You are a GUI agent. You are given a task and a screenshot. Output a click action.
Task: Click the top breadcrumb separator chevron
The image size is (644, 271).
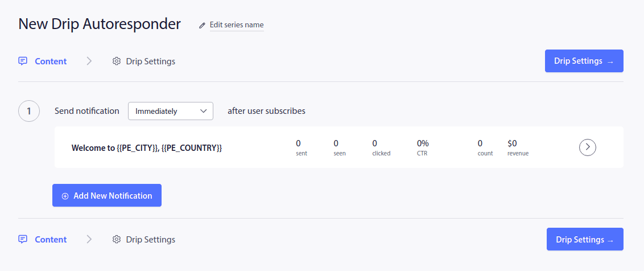pyautogui.click(x=89, y=61)
